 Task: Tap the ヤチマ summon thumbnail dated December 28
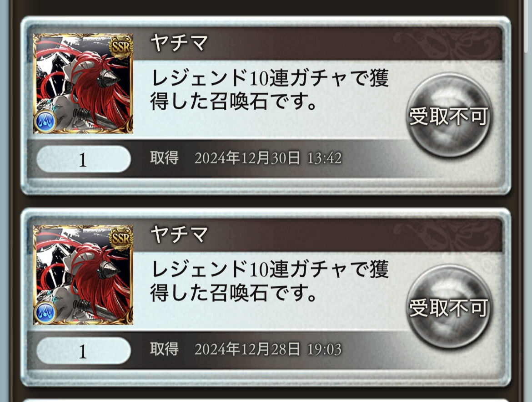pyautogui.click(x=83, y=275)
